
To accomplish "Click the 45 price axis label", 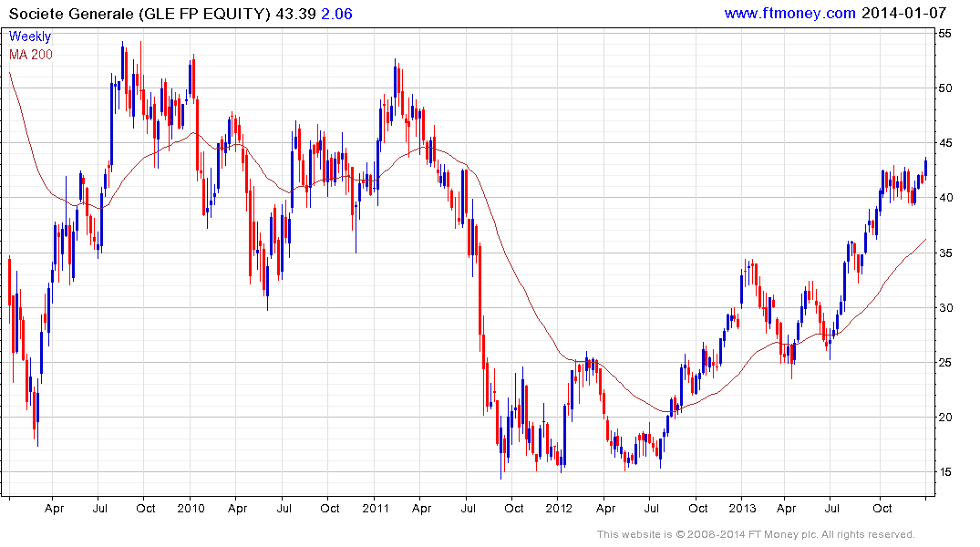I will (945, 143).
